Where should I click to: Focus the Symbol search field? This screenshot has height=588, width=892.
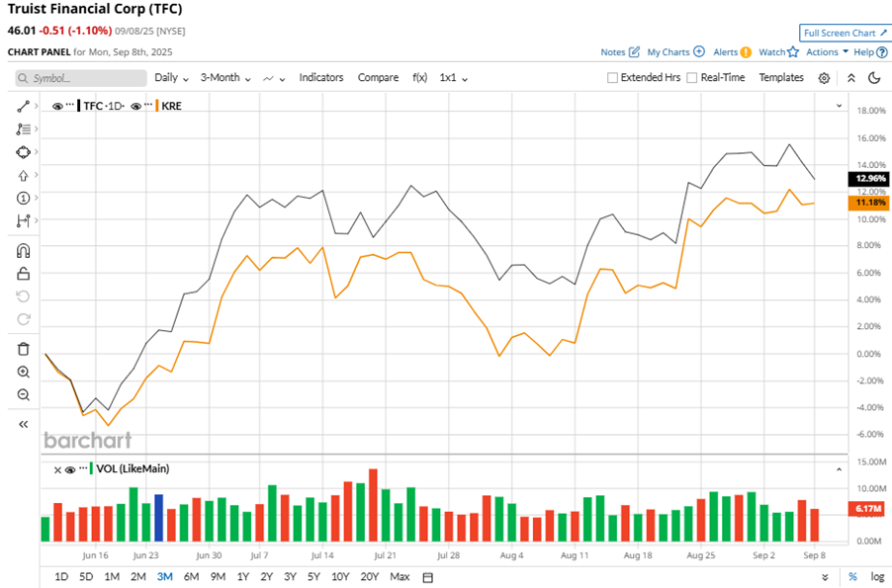(x=81, y=78)
